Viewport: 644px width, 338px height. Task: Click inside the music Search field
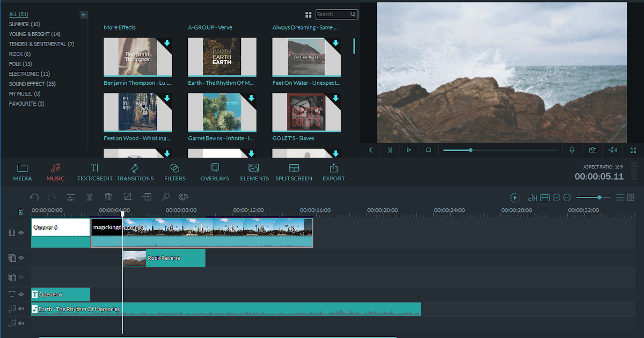[x=334, y=14]
